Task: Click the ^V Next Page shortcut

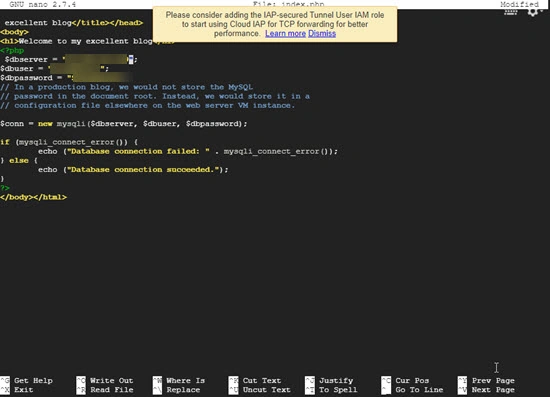Action: (486, 390)
